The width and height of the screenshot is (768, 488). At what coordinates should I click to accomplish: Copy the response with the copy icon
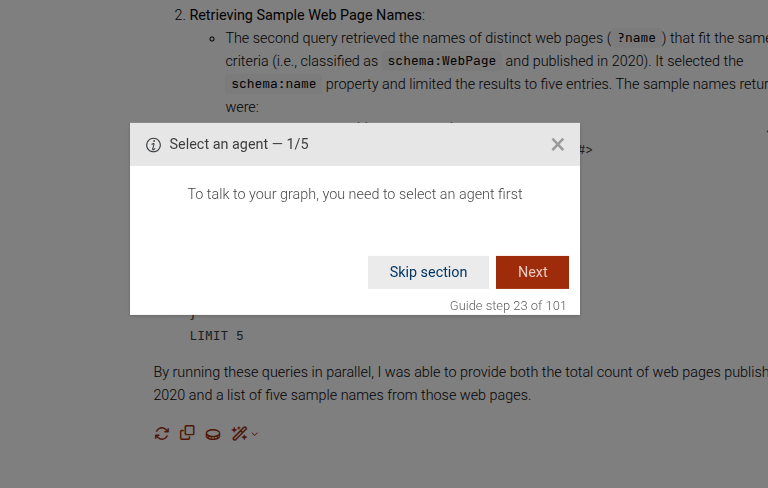point(187,433)
